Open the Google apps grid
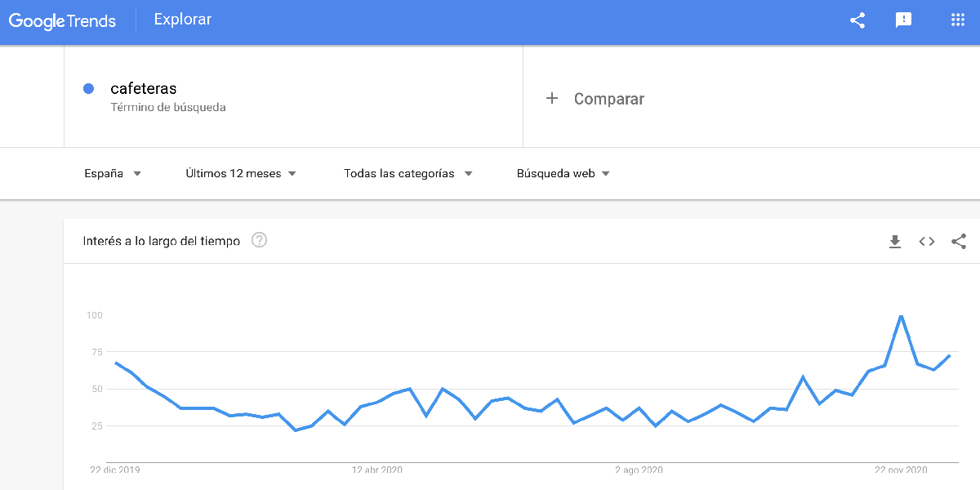Image resolution: width=980 pixels, height=490 pixels. click(x=957, y=20)
